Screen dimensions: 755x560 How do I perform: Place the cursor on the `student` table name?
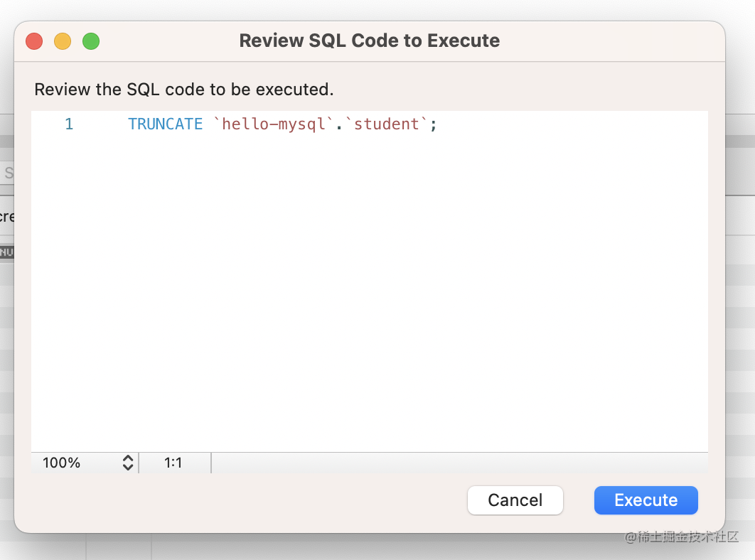pyautogui.click(x=387, y=124)
